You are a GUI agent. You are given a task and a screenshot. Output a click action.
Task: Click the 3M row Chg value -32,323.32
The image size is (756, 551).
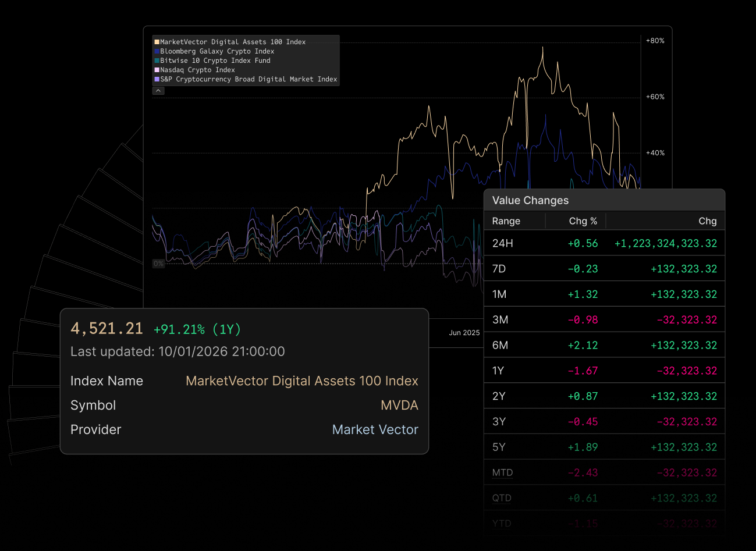(x=687, y=320)
